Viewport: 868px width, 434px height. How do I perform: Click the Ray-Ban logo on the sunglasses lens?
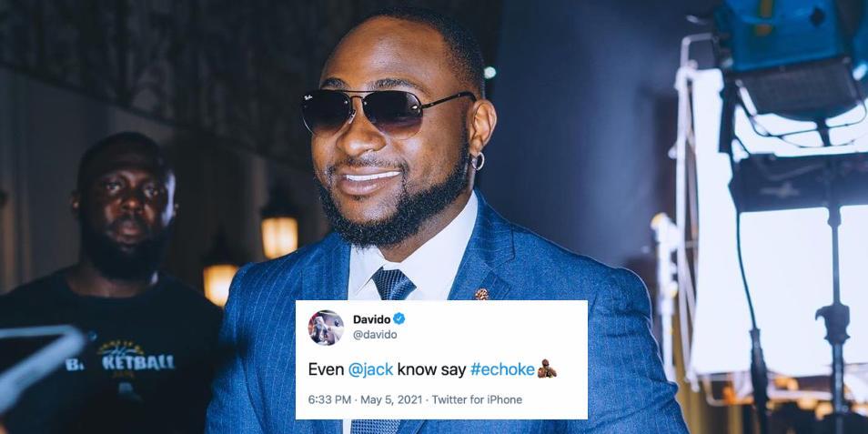click(x=308, y=99)
